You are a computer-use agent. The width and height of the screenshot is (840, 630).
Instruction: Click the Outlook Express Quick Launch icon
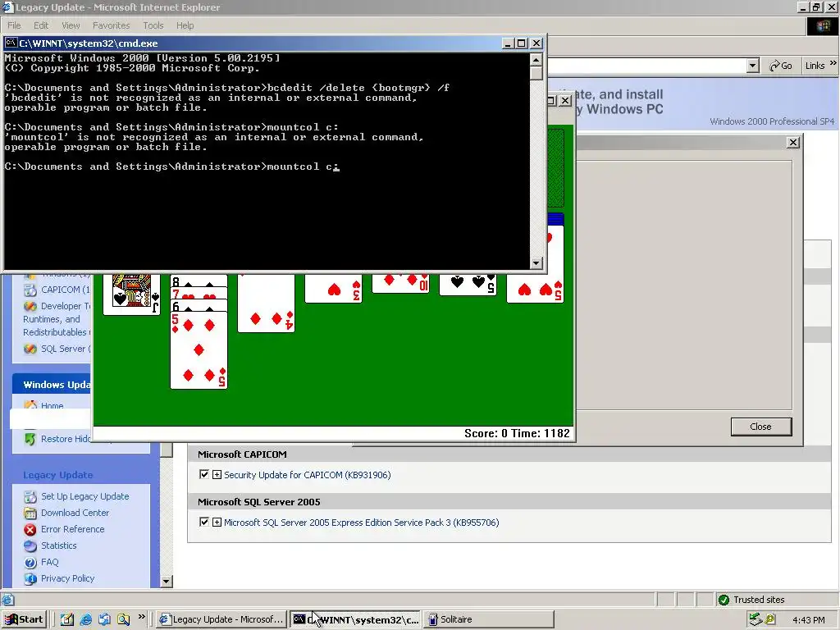point(104,619)
